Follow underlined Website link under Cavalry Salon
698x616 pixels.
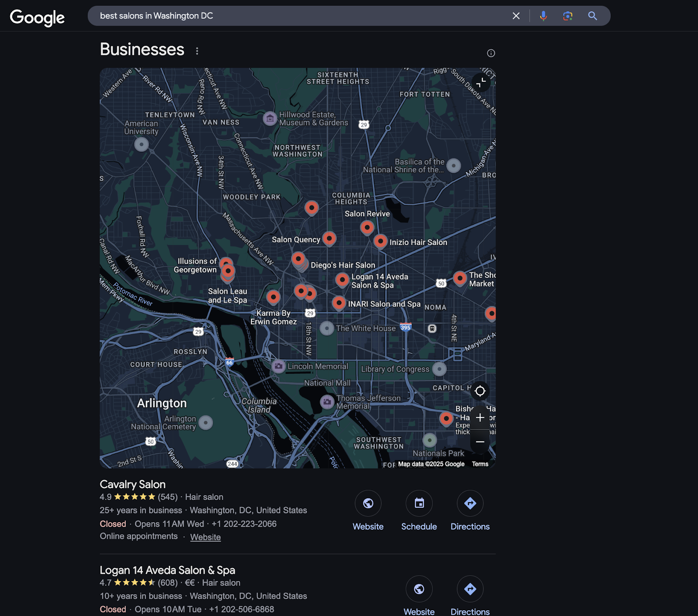tap(205, 537)
